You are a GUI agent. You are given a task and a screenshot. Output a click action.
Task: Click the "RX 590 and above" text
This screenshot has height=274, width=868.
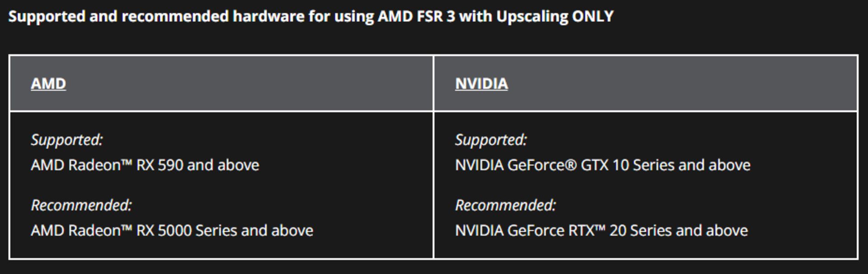coord(198,165)
